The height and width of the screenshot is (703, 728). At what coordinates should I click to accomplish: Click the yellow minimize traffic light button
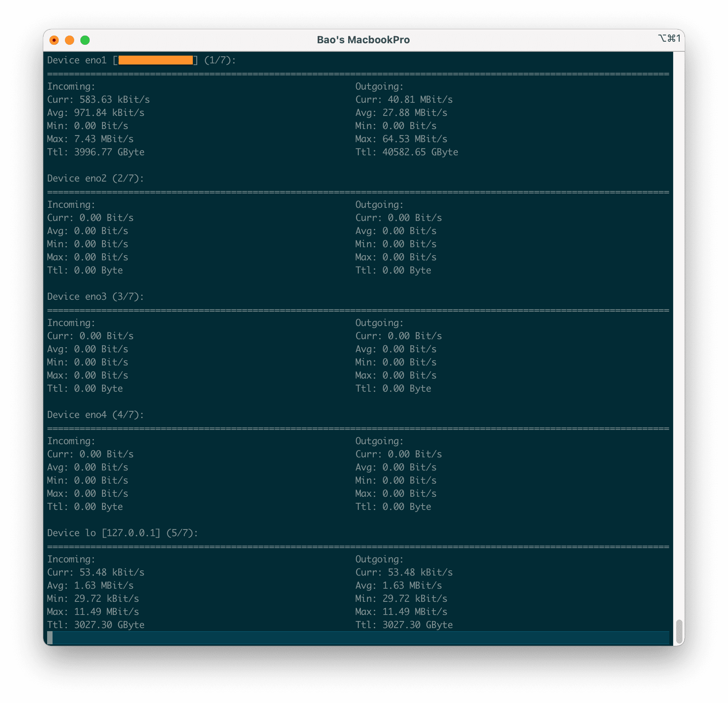pyautogui.click(x=70, y=40)
